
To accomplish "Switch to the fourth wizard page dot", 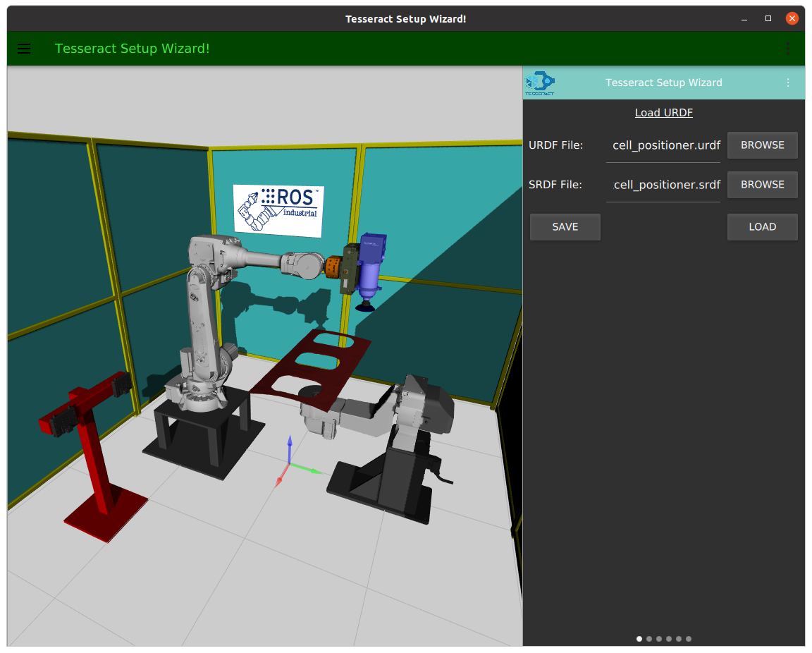I will 669,639.
